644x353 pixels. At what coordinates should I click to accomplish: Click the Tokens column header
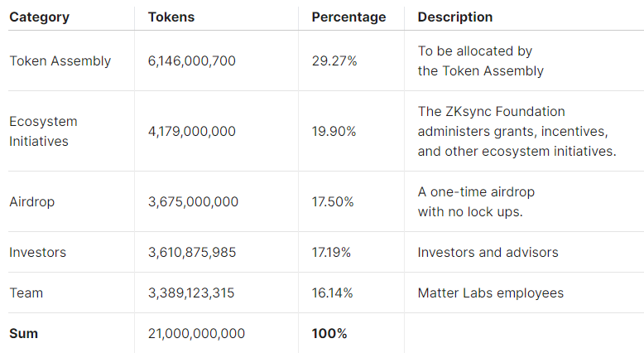click(171, 17)
